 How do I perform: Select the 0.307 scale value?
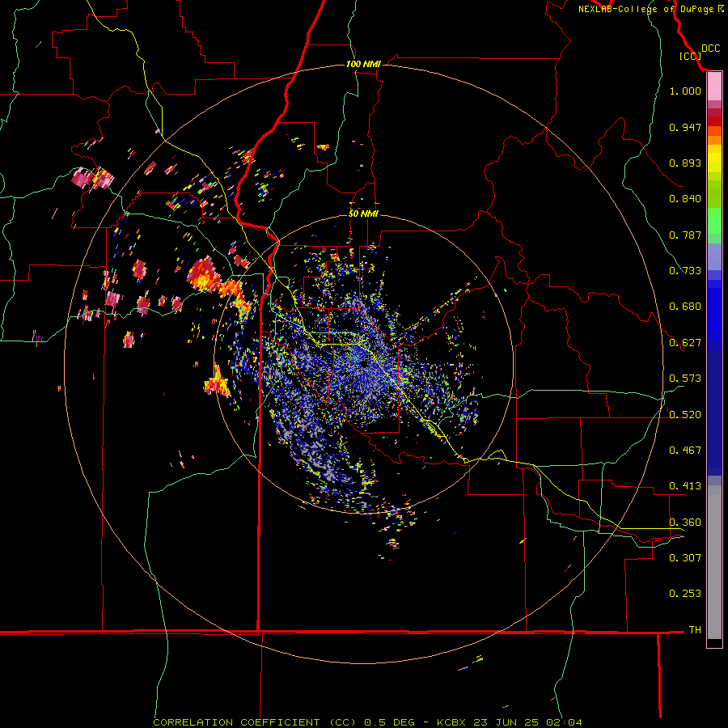click(685, 558)
